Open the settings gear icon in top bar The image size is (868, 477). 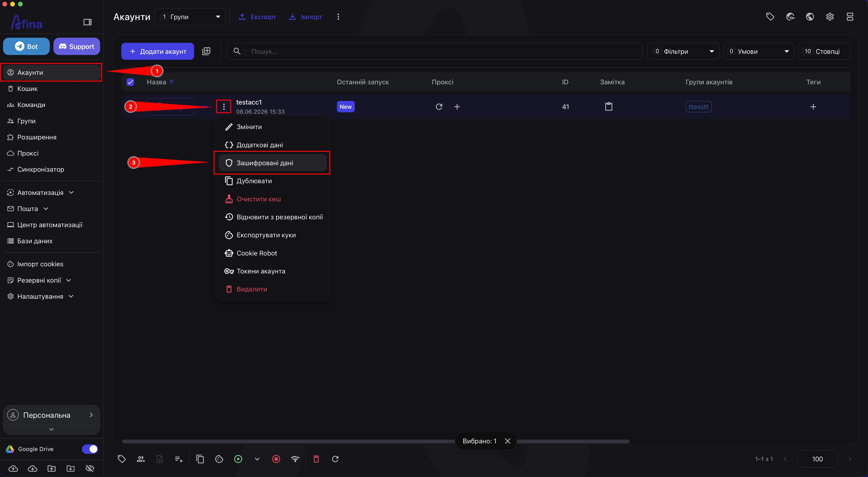coord(830,17)
